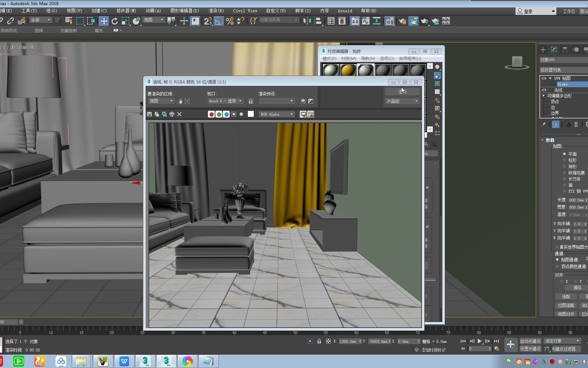Save rendered image using disk icon
Viewport: 588px width, 368px height.
coord(149,114)
